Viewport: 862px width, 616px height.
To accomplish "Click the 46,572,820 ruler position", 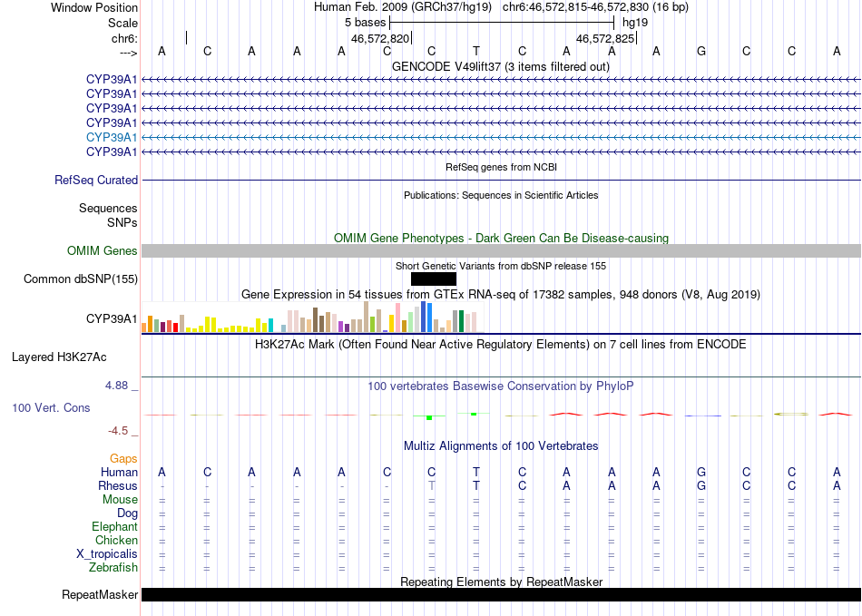I will 380,38.
